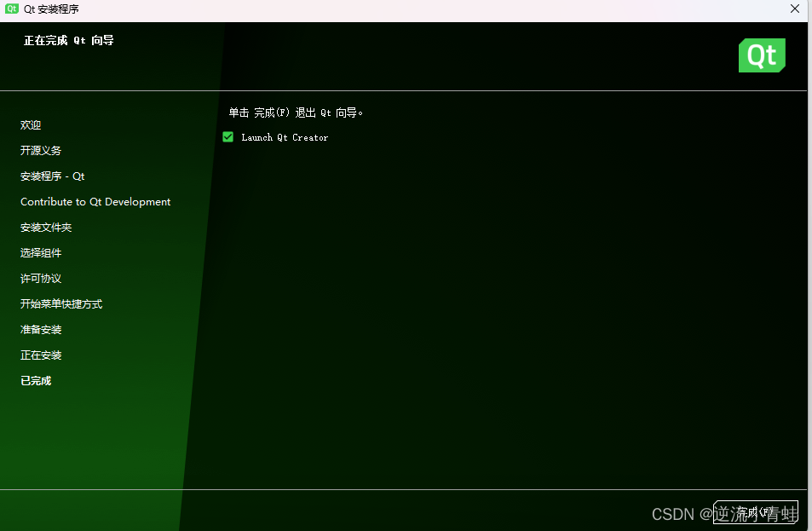Select the 安装文件夹 step

coord(46,227)
